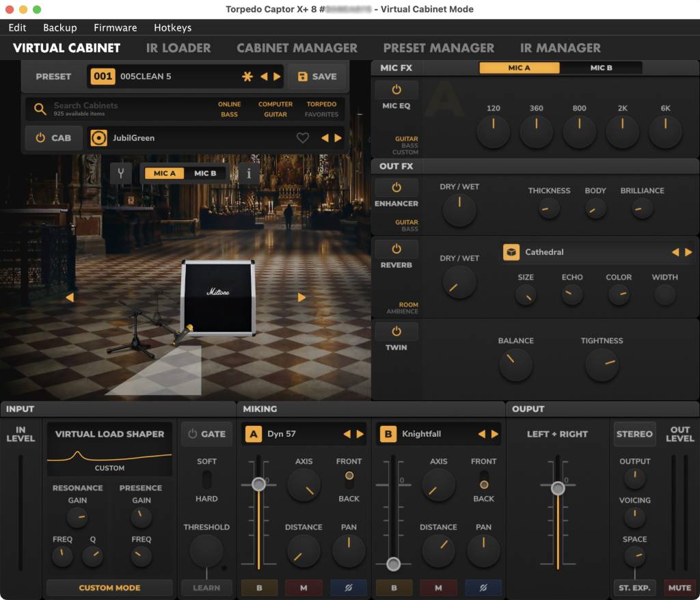The width and height of the screenshot is (700, 600).
Task: Switch to the IR LOADER tab
Action: pyautogui.click(x=178, y=49)
